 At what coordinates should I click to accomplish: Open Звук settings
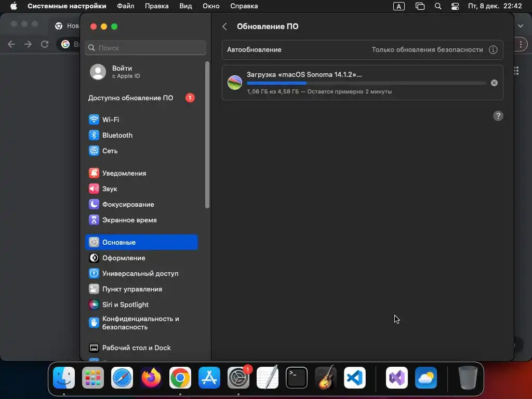(x=141, y=189)
